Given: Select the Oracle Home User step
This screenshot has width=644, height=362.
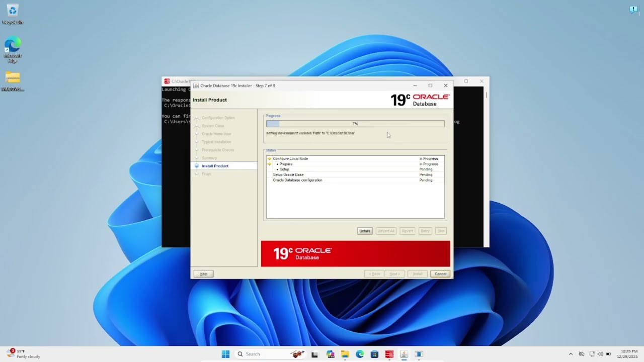Looking at the screenshot, I should pos(216,134).
